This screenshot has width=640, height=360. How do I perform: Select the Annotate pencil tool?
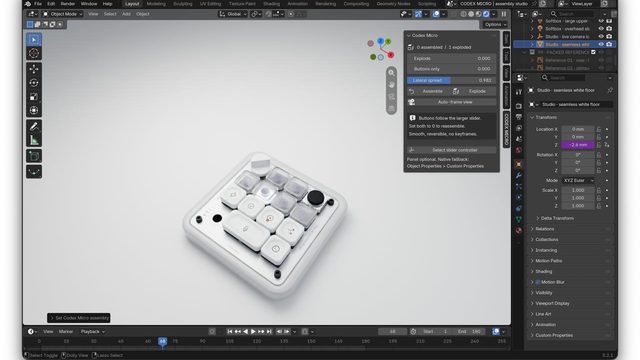34,126
